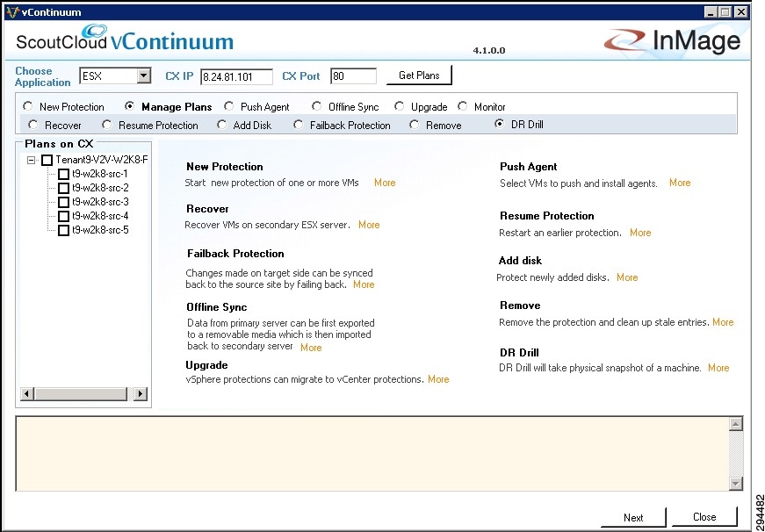This screenshot has height=532, width=765.
Task: Click the Next button
Action: 633,517
